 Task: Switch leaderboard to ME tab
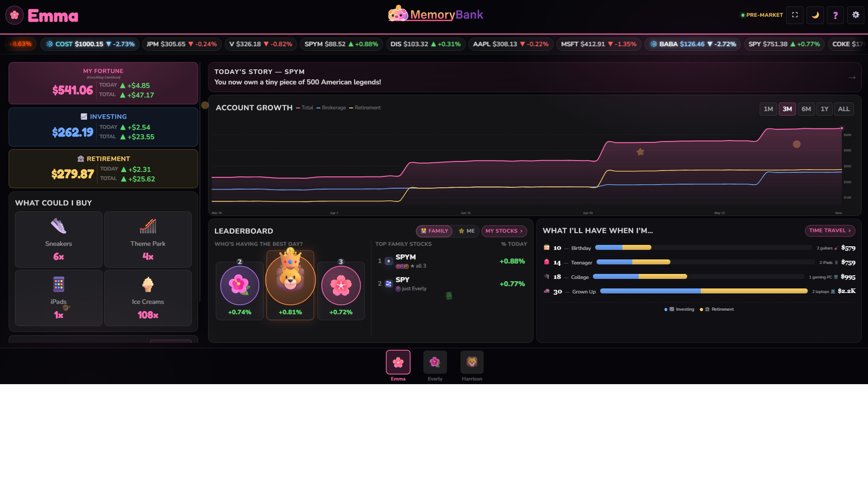pos(467,231)
